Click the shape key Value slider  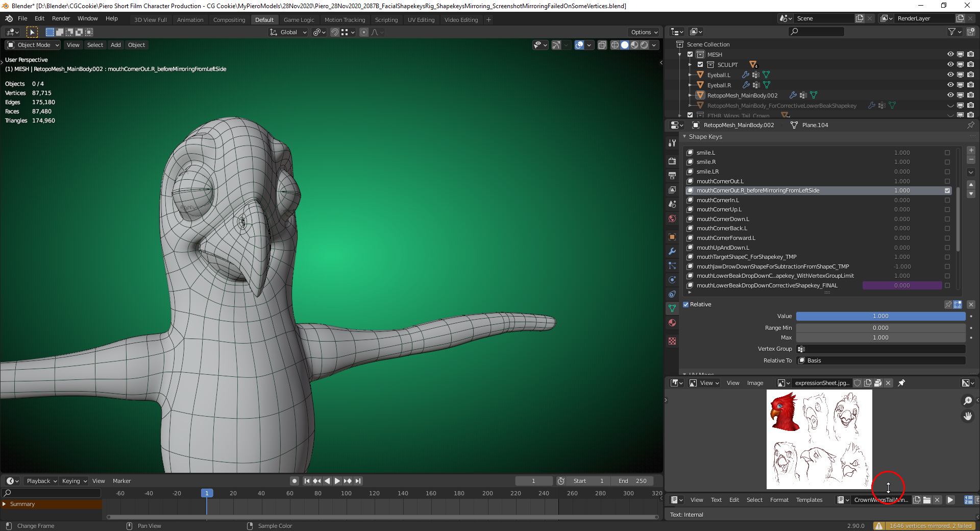880,316
